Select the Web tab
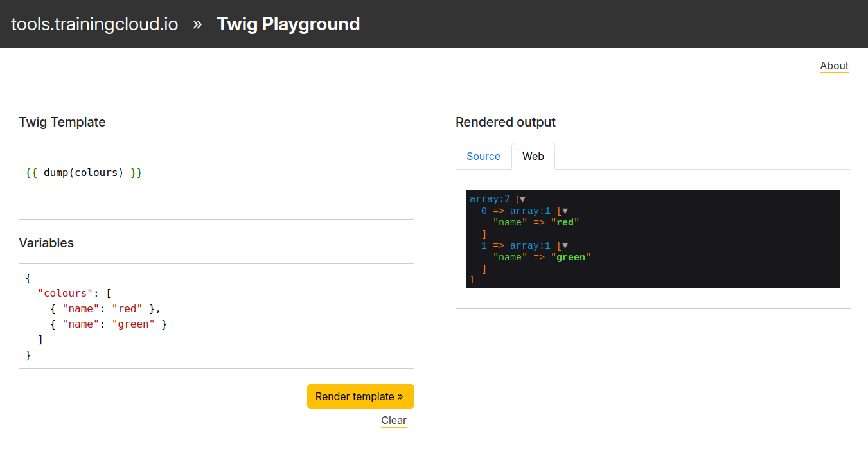The image size is (868, 467). click(x=533, y=156)
